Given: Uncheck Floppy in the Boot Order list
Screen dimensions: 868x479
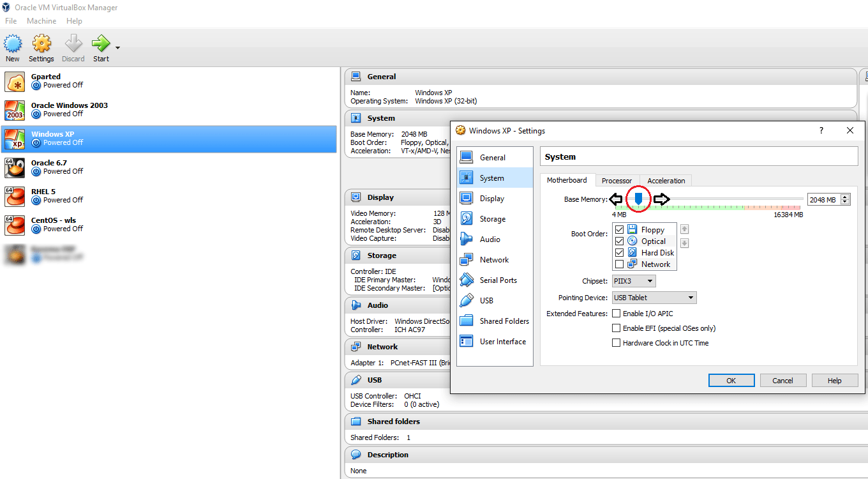Looking at the screenshot, I should pos(619,230).
